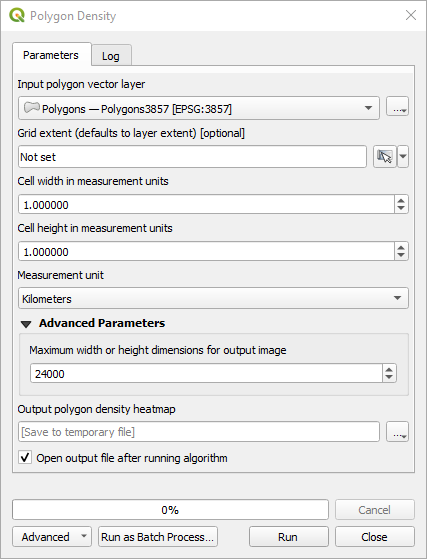Click the Cell width value field

click(206, 204)
